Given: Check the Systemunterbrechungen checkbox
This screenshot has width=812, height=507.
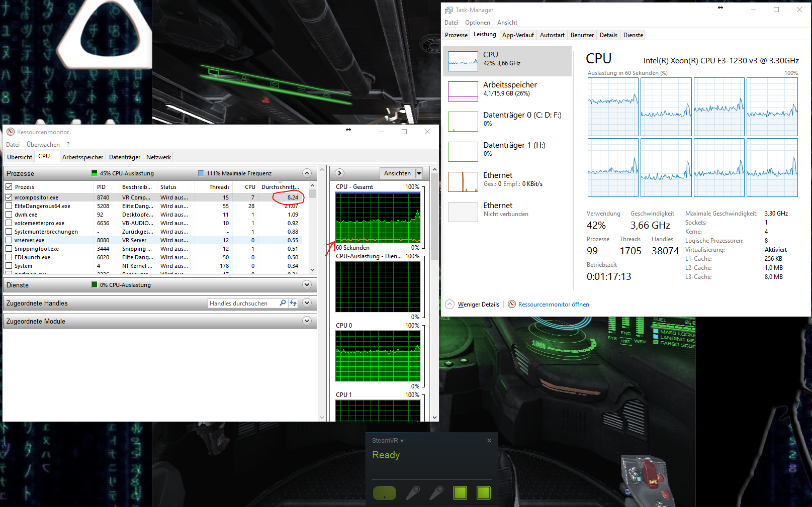Looking at the screenshot, I should point(9,232).
